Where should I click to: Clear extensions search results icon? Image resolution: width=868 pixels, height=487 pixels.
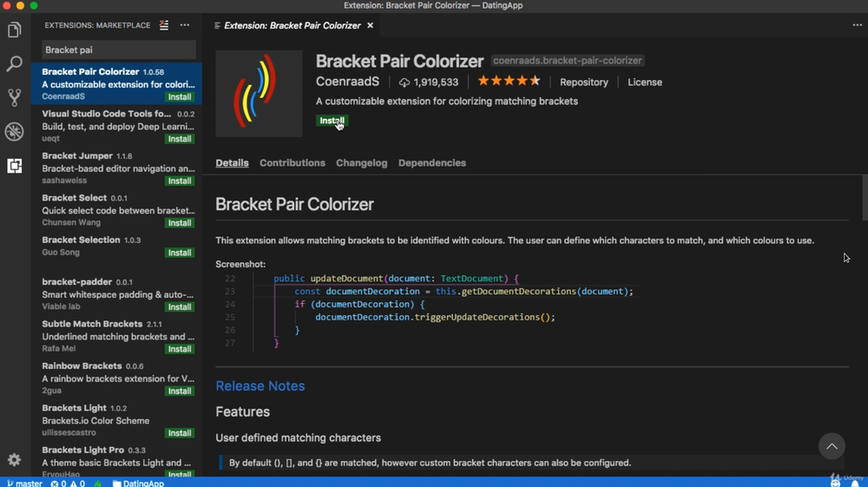[x=164, y=25]
